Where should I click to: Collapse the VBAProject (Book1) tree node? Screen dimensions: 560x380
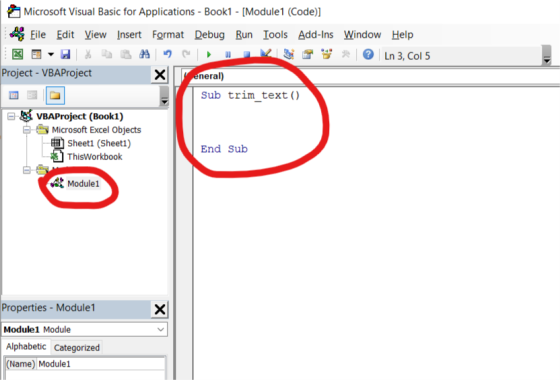pos(11,116)
